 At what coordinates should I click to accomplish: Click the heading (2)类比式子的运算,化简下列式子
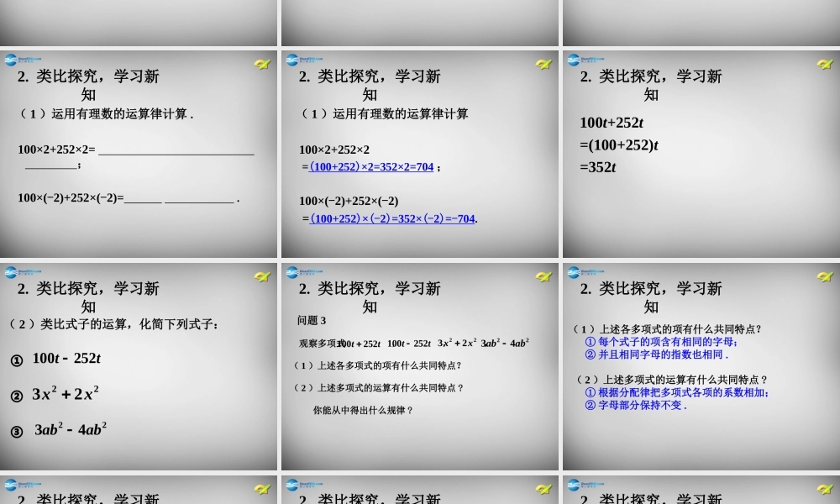pos(114,324)
